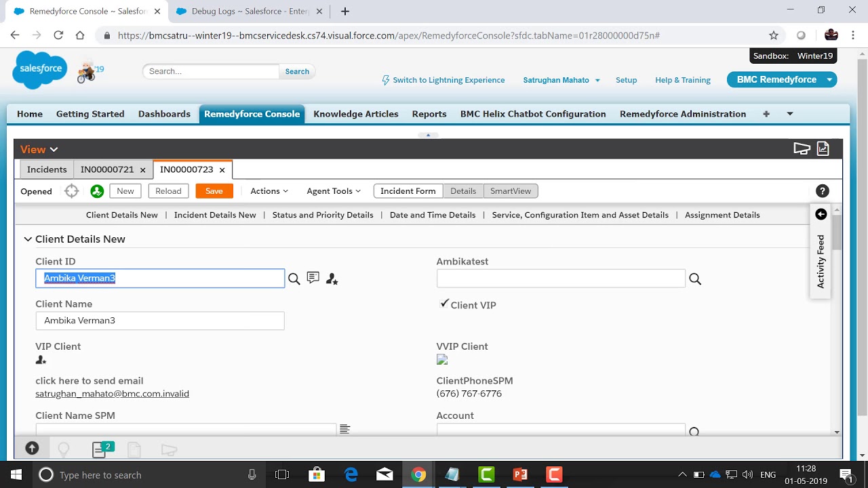Click the person-with-star icon beside Client ID

click(x=332, y=279)
